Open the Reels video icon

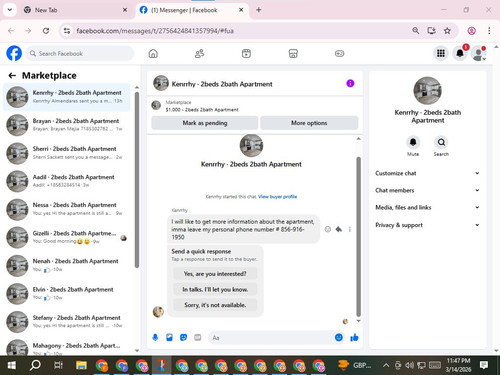coord(246,53)
